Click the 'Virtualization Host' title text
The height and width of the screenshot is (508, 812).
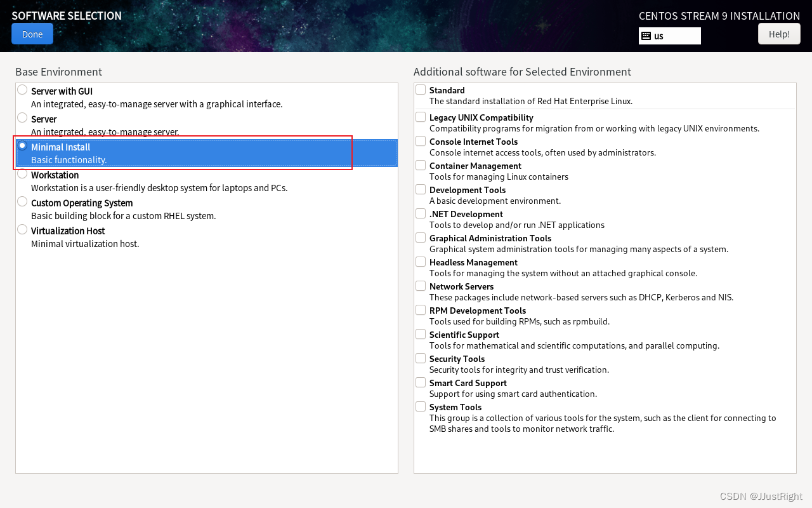[x=68, y=231]
